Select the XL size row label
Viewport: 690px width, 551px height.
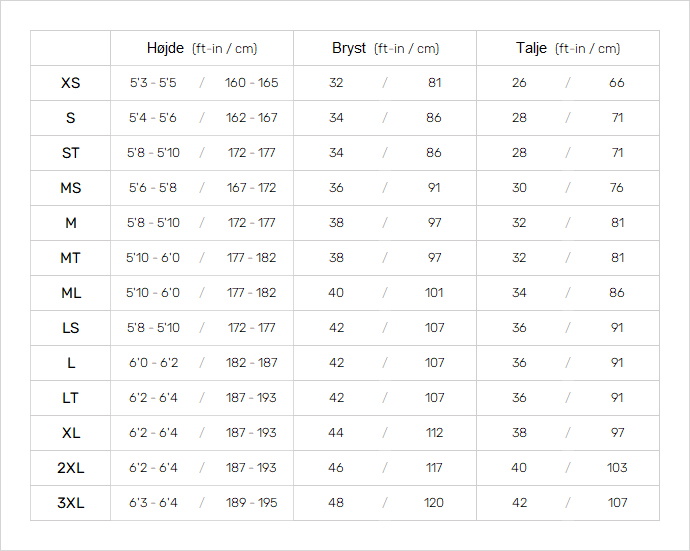[70, 433]
